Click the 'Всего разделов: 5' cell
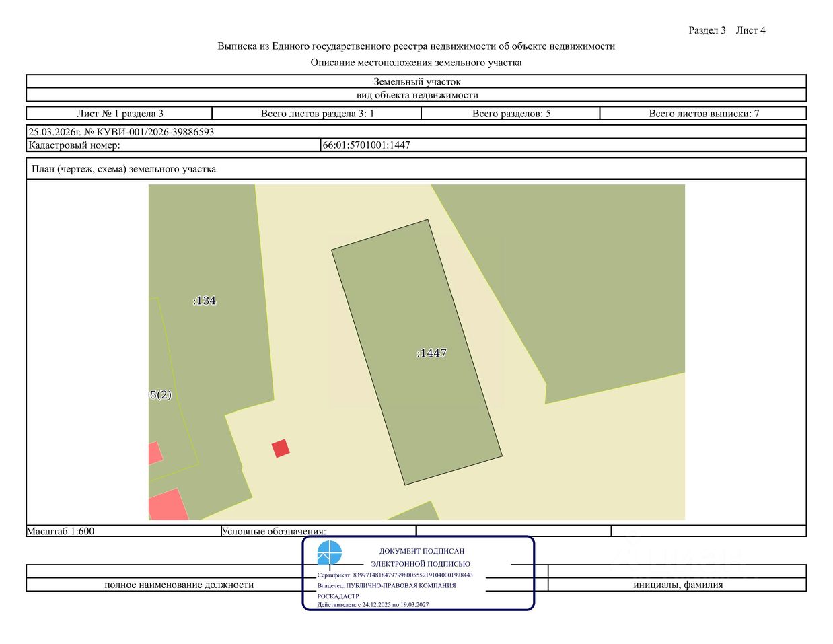 coord(511,114)
